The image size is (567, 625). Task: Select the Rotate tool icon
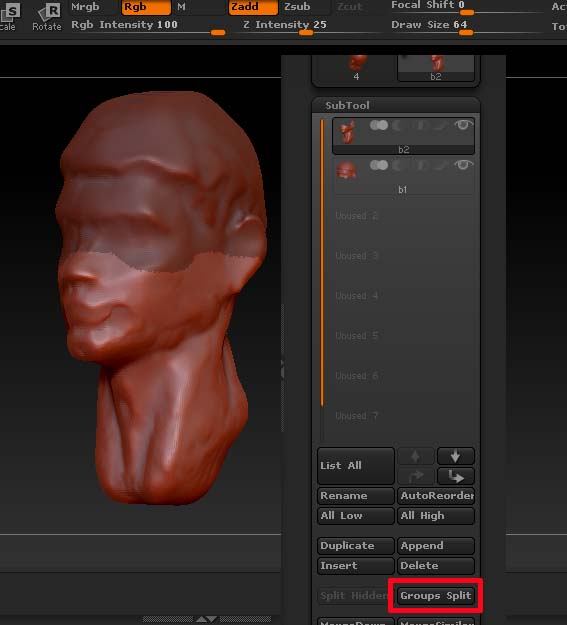[x=47, y=16]
